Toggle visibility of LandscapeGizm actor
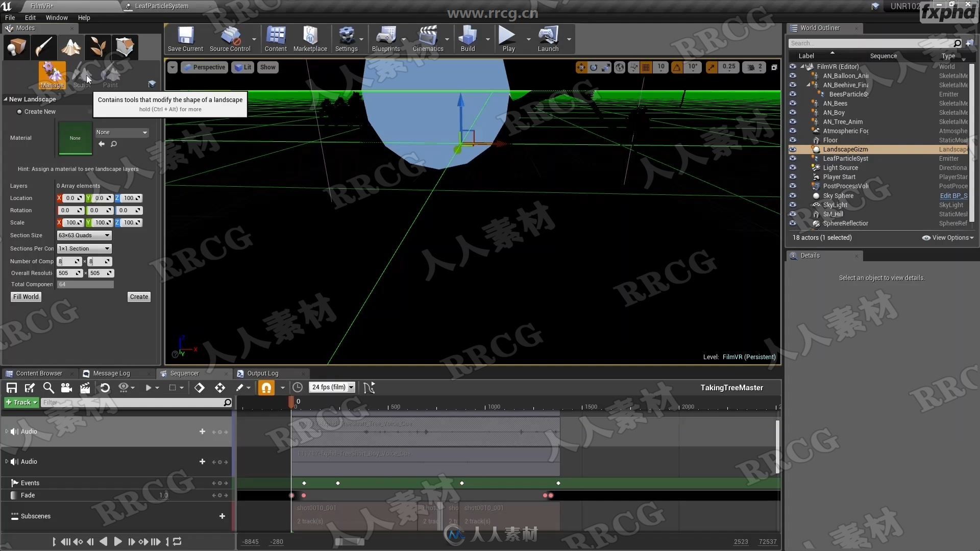The image size is (980, 551). point(796,148)
